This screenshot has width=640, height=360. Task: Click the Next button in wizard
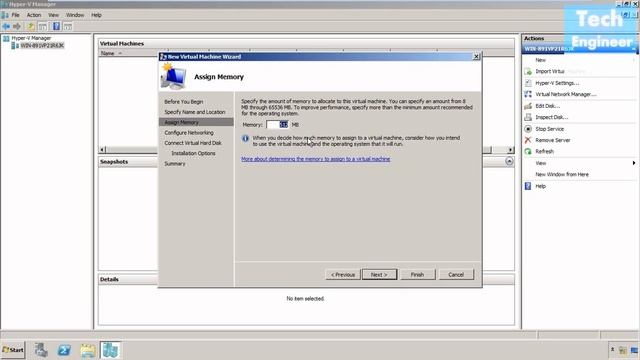[x=379, y=275]
